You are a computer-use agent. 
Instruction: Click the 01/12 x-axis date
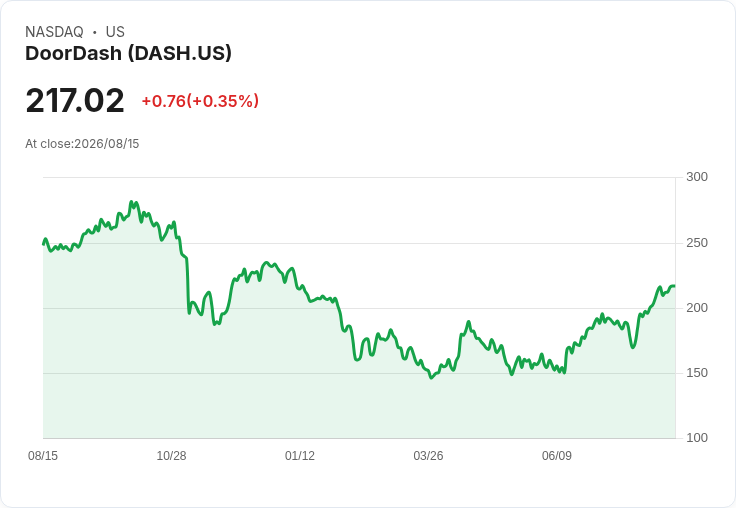(299, 455)
